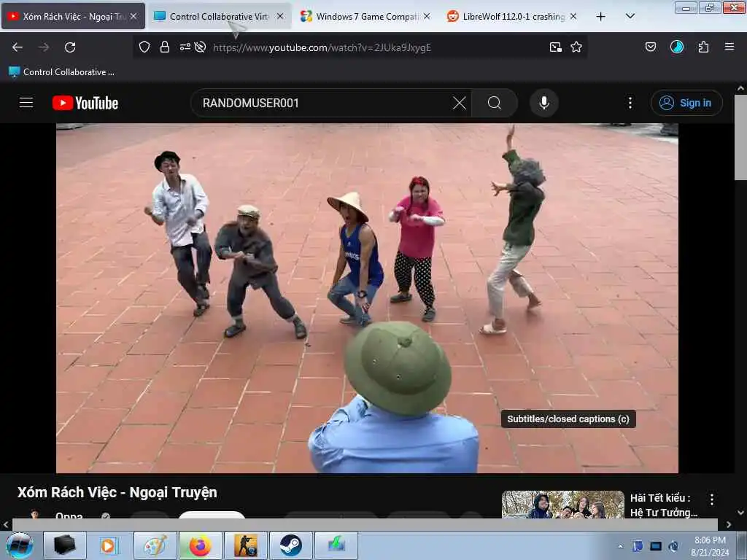
Task: Open the site permissions icon in address bar
Action: click(x=185, y=47)
